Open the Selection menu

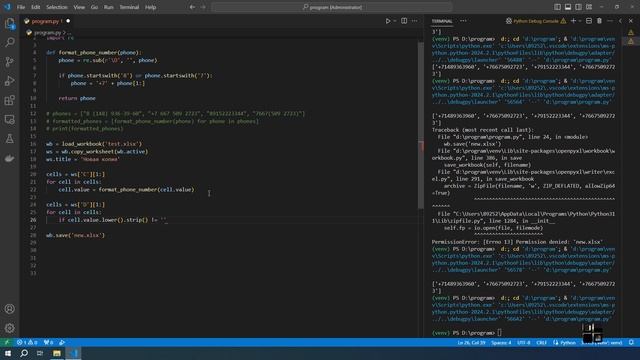[57, 7]
